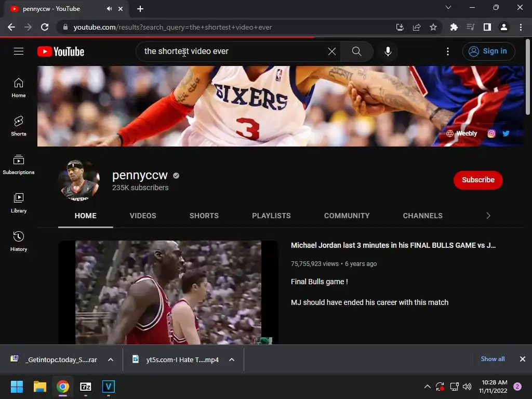The width and height of the screenshot is (532, 399).
Task: Open Shorts in the sidebar
Action: tap(19, 126)
